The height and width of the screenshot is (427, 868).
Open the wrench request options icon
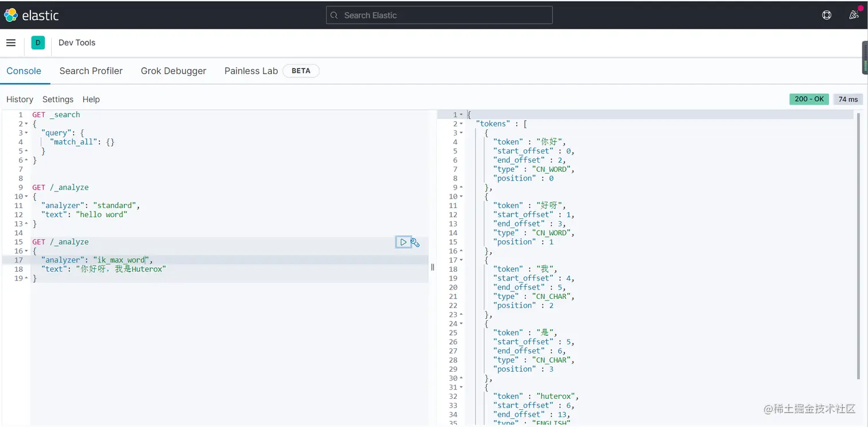pos(415,243)
